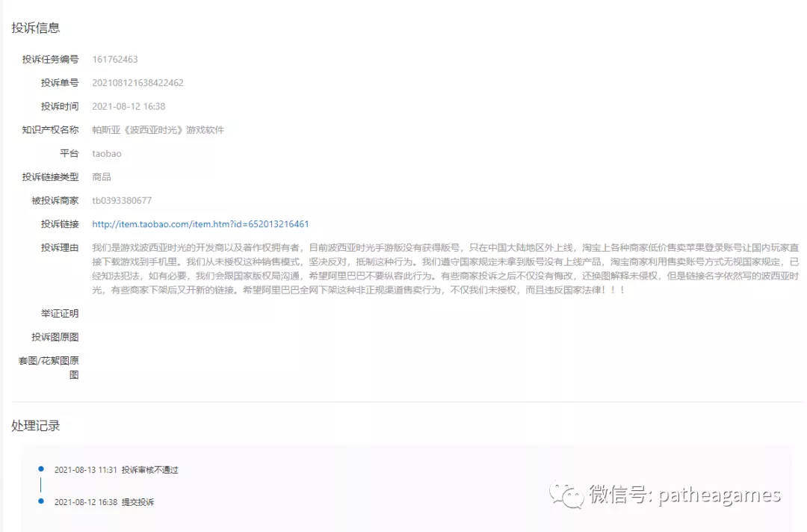Click the complaint order number 202108121638422462
807x532 pixels.
click(138, 82)
